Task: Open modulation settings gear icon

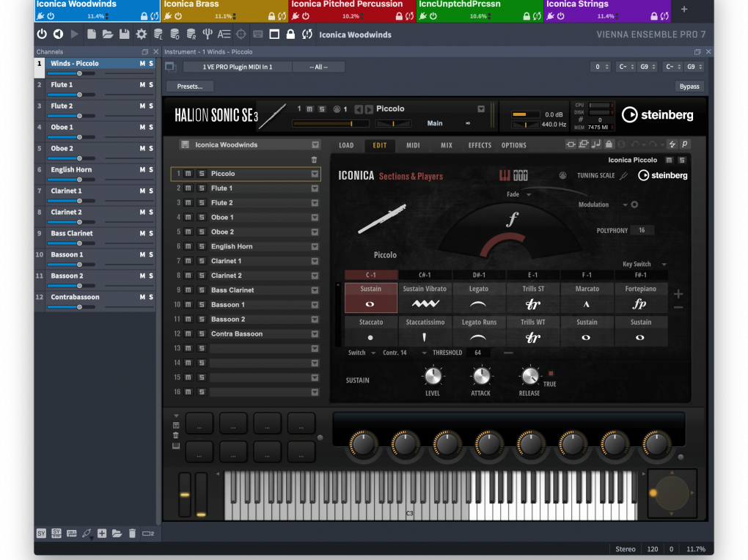Action: (634, 205)
